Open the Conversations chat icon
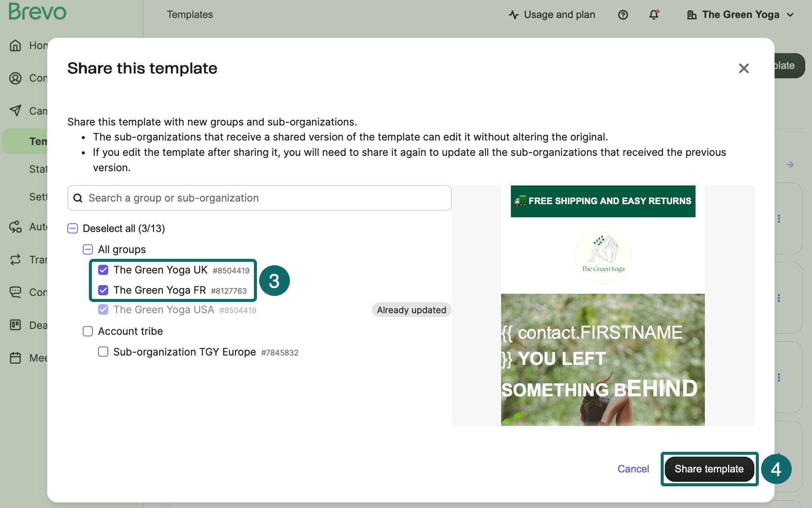This screenshot has width=812, height=508. click(x=15, y=292)
